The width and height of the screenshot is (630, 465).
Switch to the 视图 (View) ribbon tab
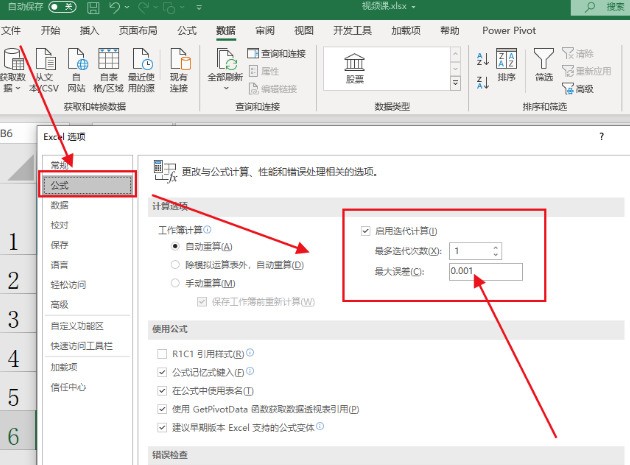click(304, 31)
